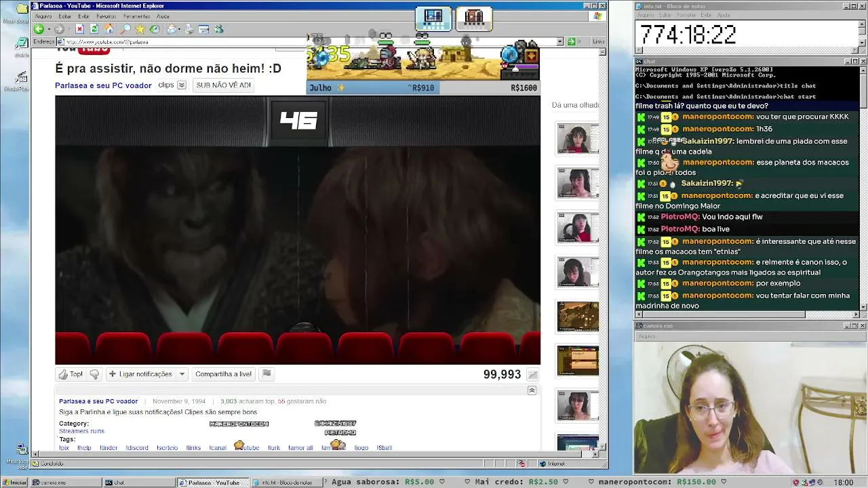Click the SUB NÃO VÊ AD! button

pyautogui.click(x=223, y=85)
